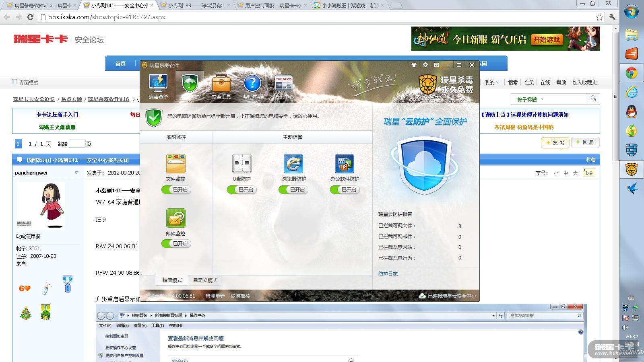The height and width of the screenshot is (362, 644).
Task: Click the magnifier search icon in forum
Action: [x=593, y=99]
